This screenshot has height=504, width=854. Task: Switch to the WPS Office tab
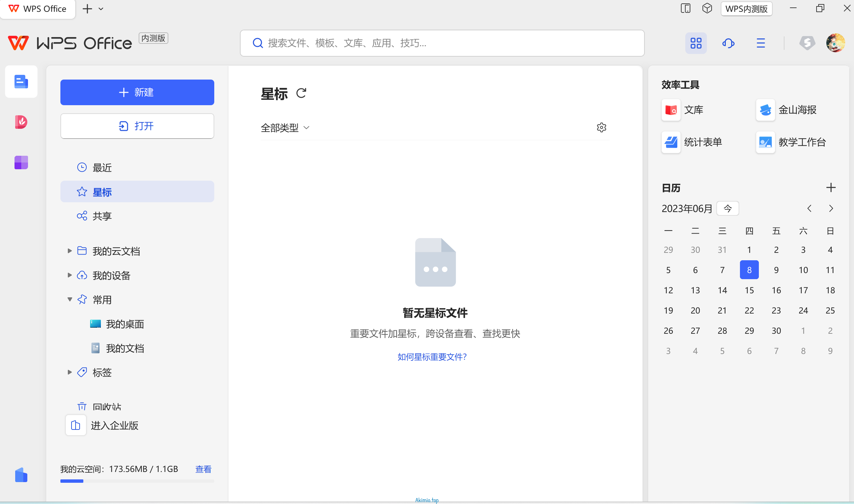pos(38,9)
